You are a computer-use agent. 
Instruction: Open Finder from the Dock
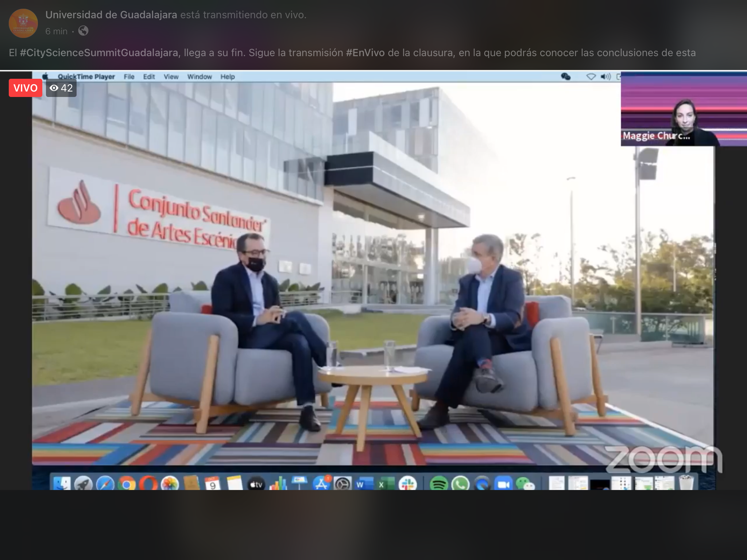pyautogui.click(x=62, y=483)
